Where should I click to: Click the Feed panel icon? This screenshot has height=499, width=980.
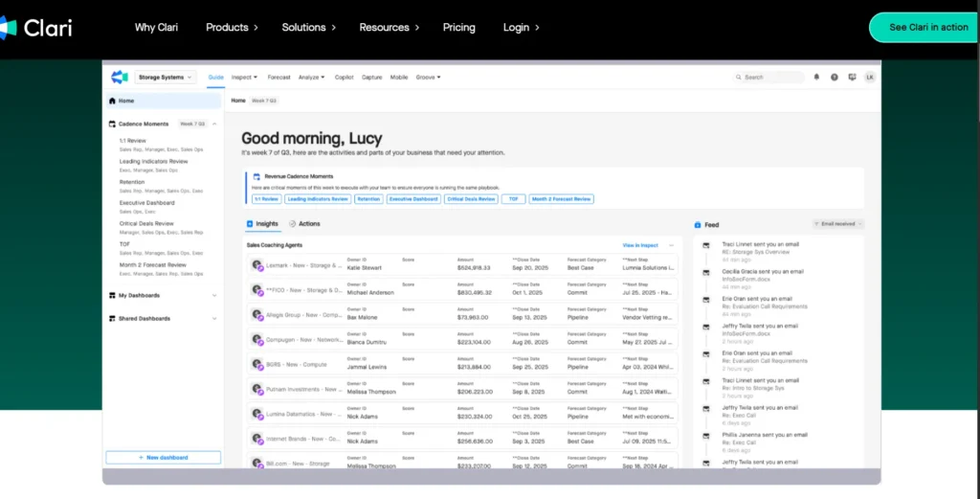(x=698, y=224)
